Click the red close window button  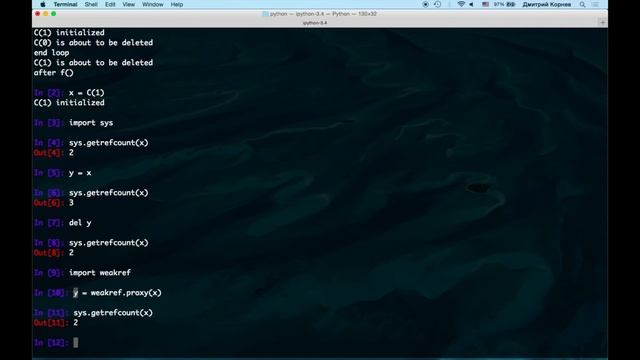click(38, 14)
